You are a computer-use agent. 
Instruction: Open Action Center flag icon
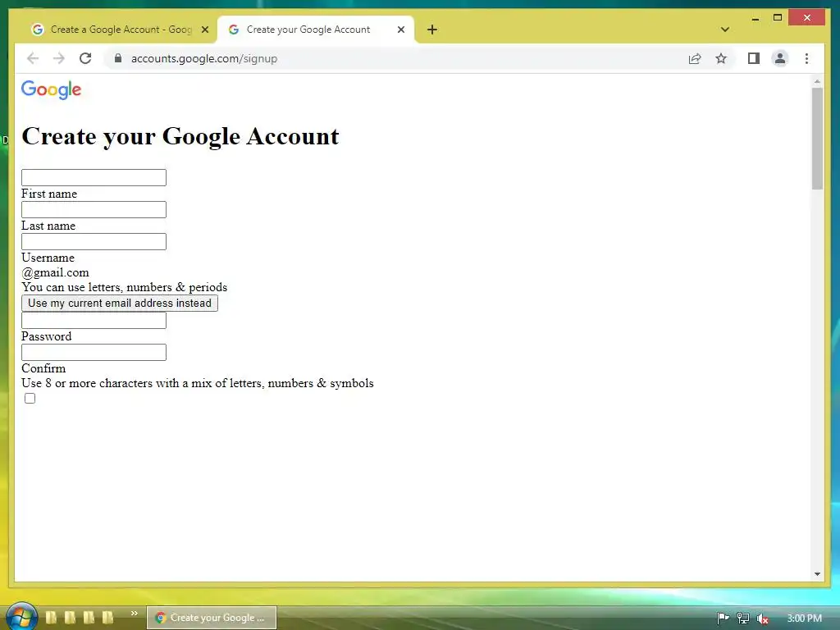(723, 619)
